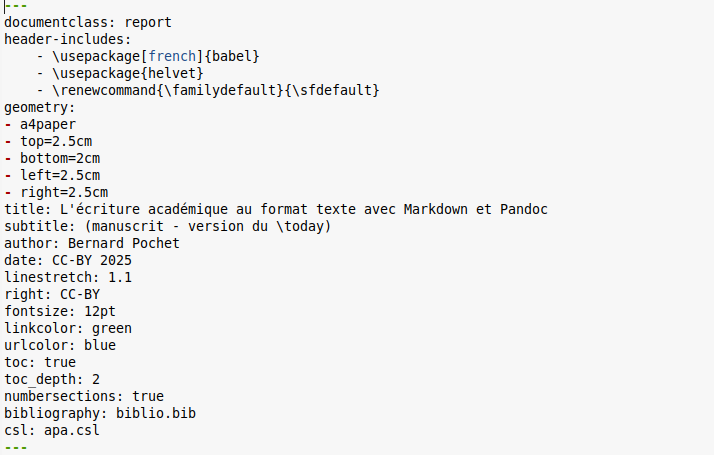Click on 'green' value of linkcolor
The image size is (714, 455).
coord(112,329)
